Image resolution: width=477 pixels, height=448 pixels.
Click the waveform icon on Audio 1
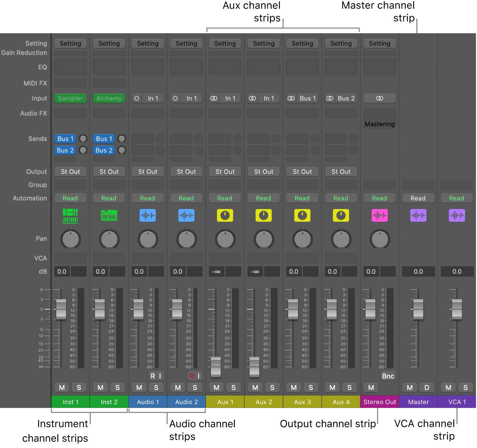pos(148,216)
